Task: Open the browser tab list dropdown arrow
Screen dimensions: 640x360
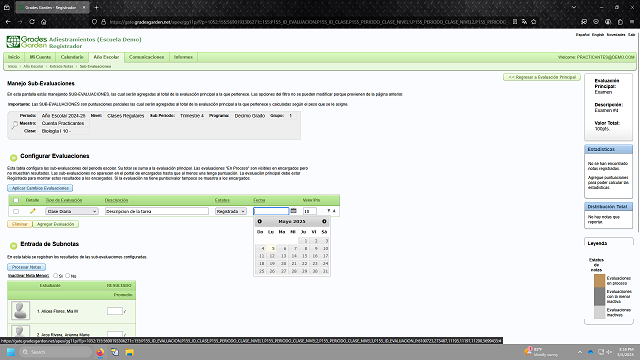Action: click(x=574, y=7)
